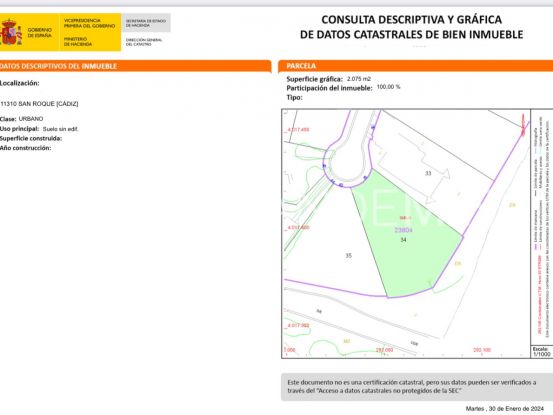Click address '11310 SAN ROQUE [CÁDIZ]'
The image size is (553, 415).
click(40, 104)
